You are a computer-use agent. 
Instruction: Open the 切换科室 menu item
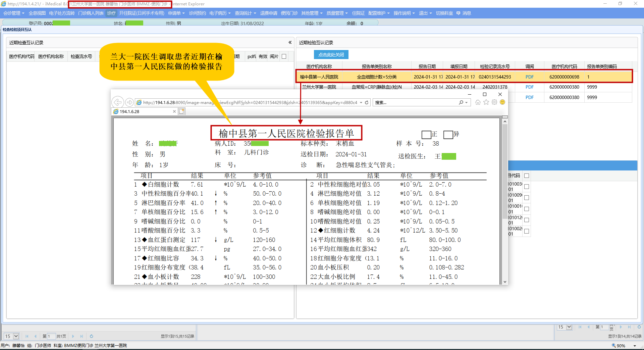point(444,13)
